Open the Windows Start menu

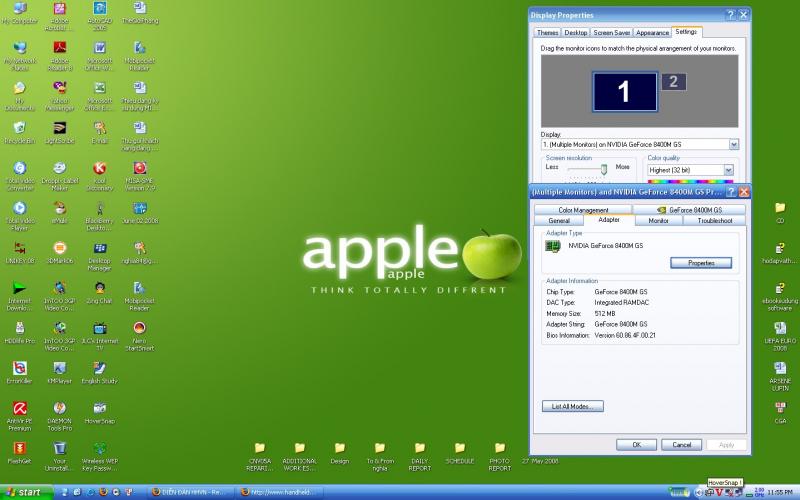coord(24,492)
